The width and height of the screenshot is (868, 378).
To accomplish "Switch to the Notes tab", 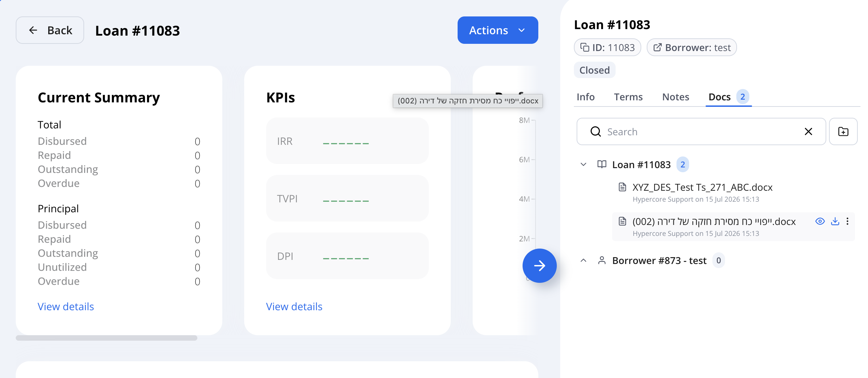I will coord(675,97).
